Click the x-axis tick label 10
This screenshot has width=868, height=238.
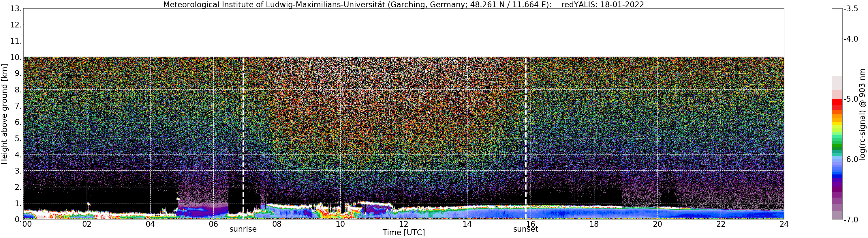point(340,224)
